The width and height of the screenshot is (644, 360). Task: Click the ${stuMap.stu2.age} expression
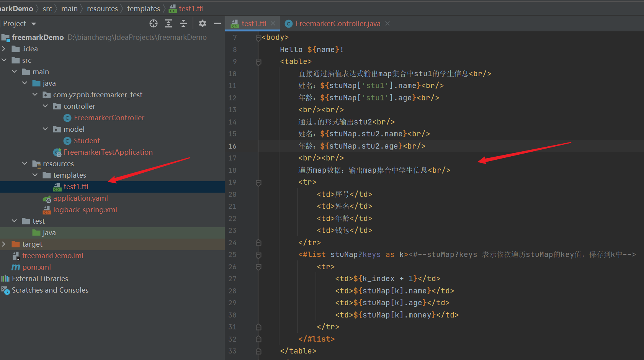[361, 146]
